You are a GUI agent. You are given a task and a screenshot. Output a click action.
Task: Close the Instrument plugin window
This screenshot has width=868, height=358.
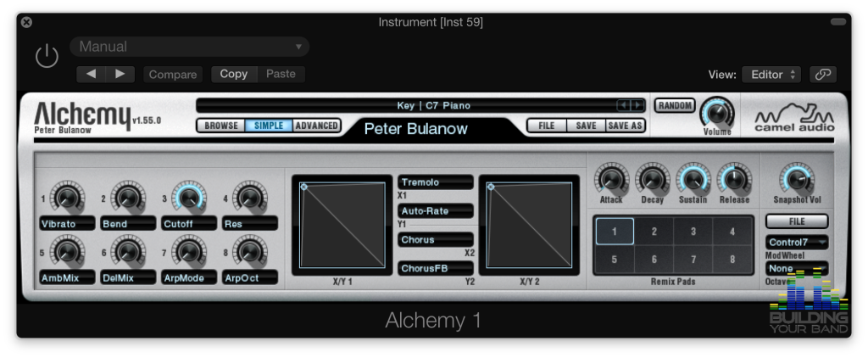26,22
